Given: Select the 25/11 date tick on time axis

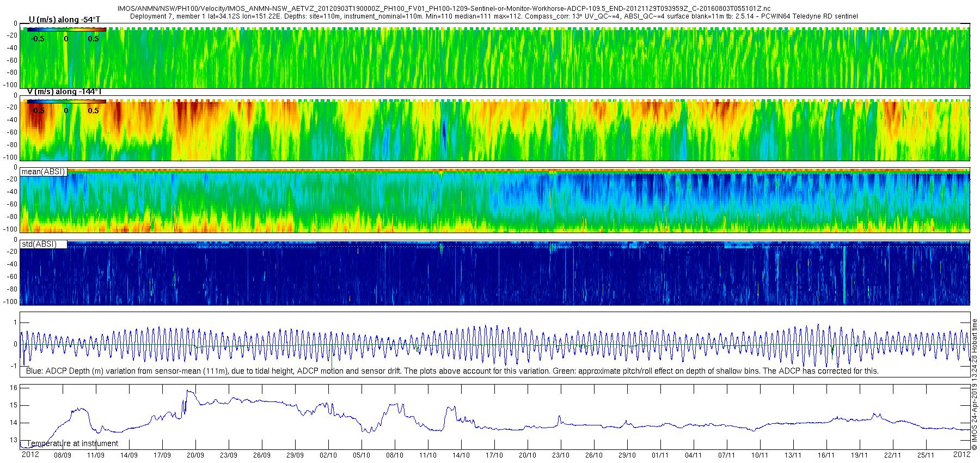Looking at the screenshot, I should point(926,455).
